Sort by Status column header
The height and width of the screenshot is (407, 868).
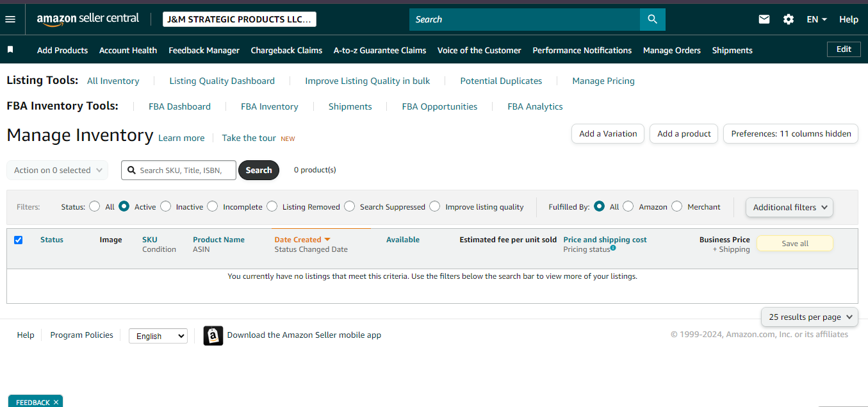click(52, 240)
